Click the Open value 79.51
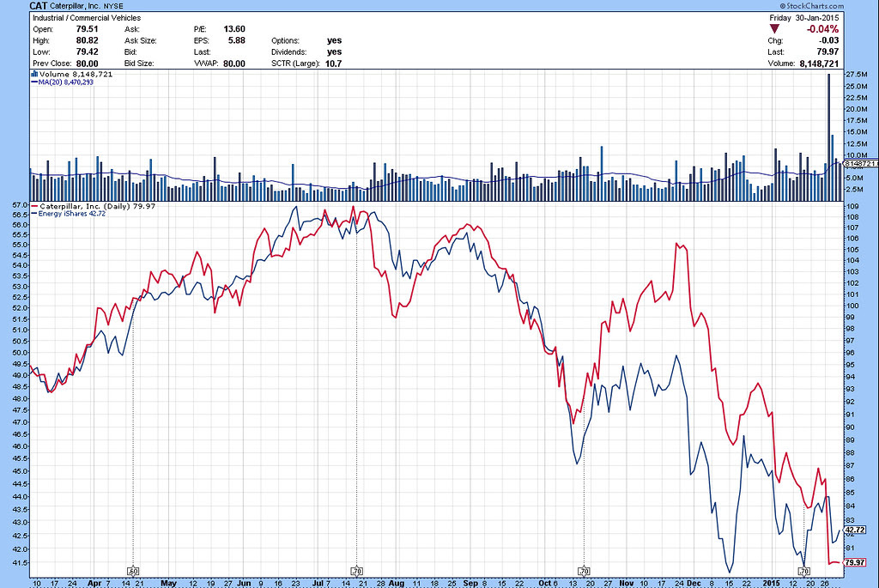The height and width of the screenshot is (588, 879). 87,29
